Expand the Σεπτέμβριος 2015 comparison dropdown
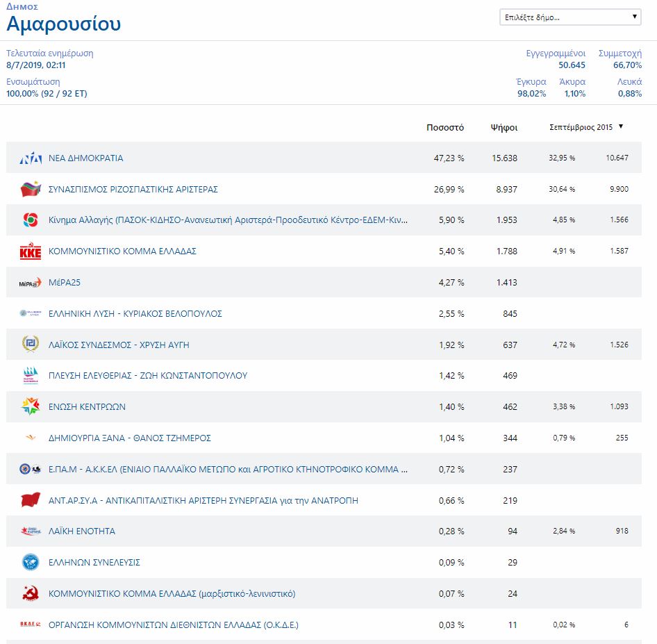Image resolution: width=657 pixels, height=644 pixels. [587, 127]
